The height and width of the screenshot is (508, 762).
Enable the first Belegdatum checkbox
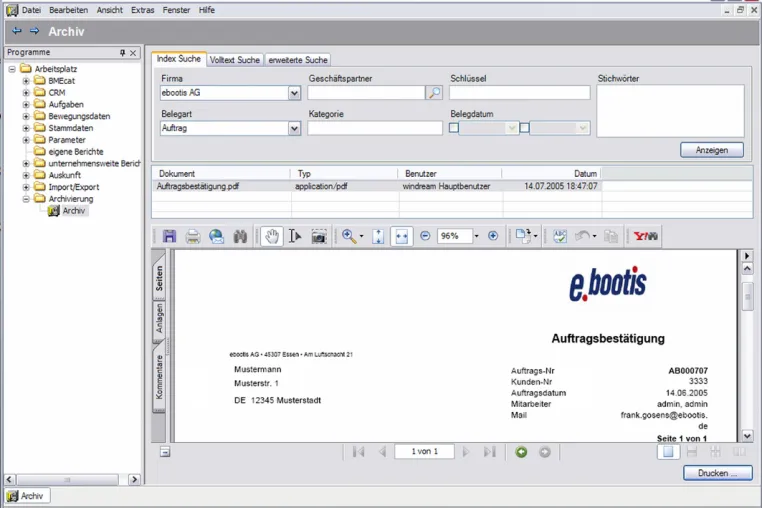coord(453,128)
